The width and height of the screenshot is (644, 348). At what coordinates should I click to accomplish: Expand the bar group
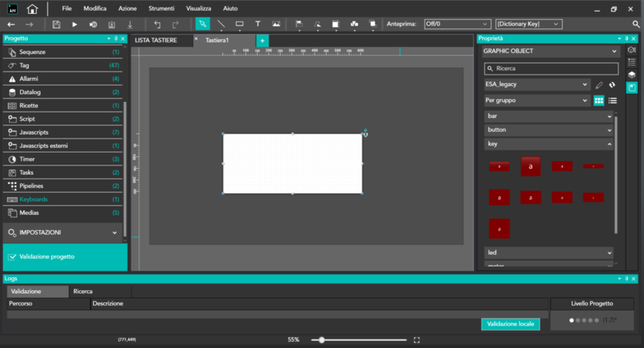[549, 116]
